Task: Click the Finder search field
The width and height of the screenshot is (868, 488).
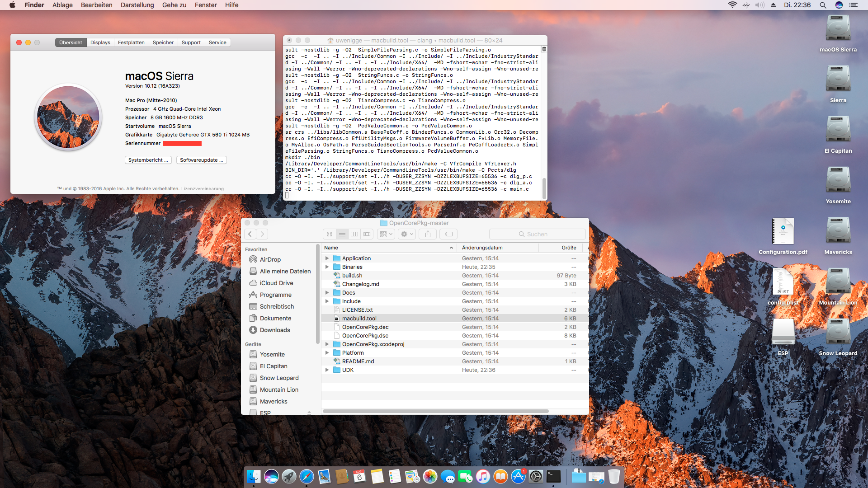Action: click(537, 234)
